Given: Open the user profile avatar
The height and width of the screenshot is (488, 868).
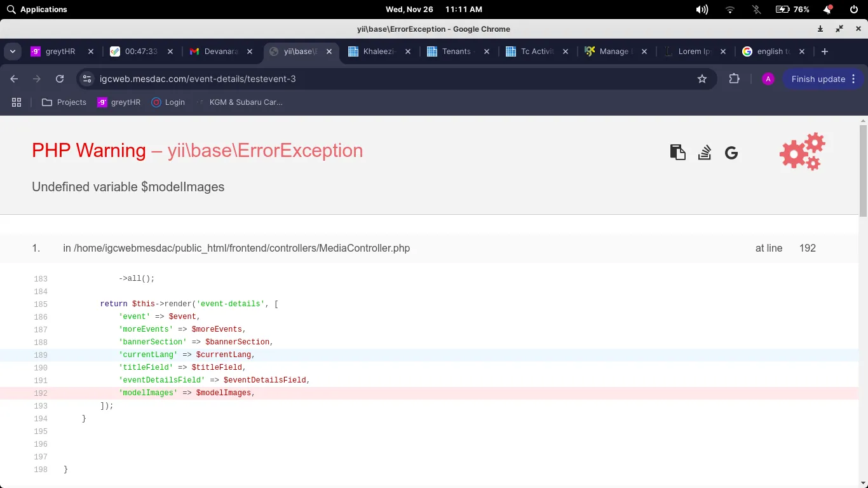Looking at the screenshot, I should click(768, 79).
